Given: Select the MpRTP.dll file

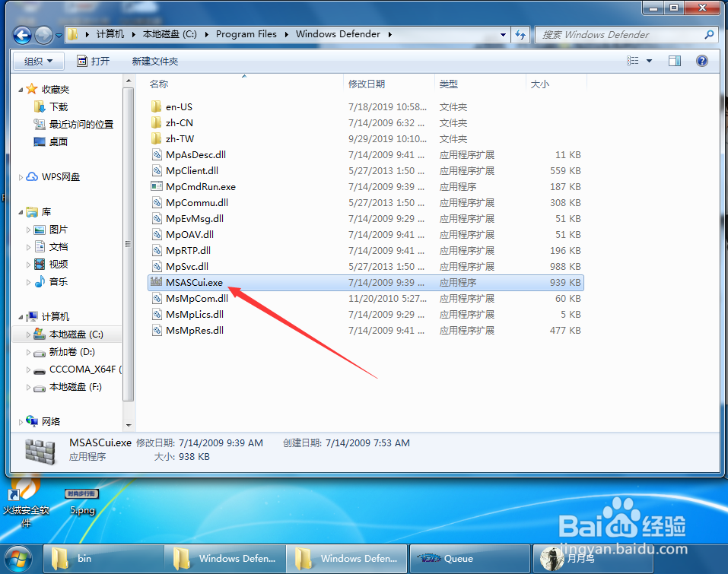Looking at the screenshot, I should coord(365,251).
